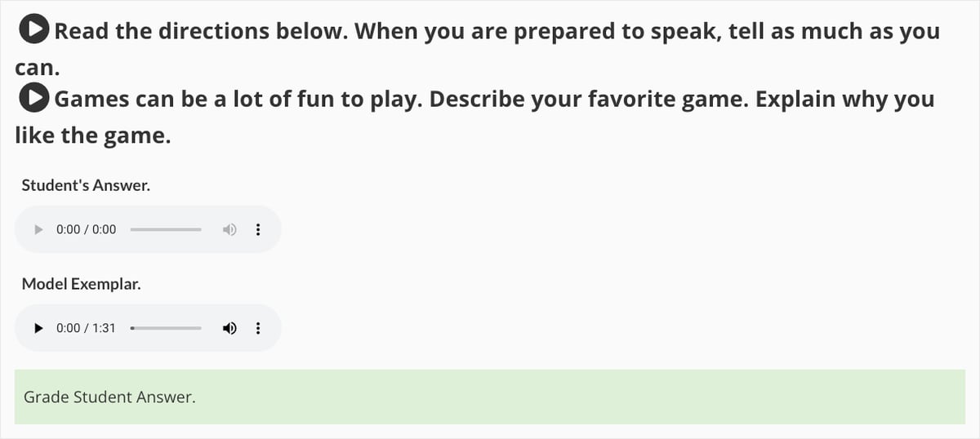
Task: Play audio for 'Read the directions below'
Action: [34, 31]
